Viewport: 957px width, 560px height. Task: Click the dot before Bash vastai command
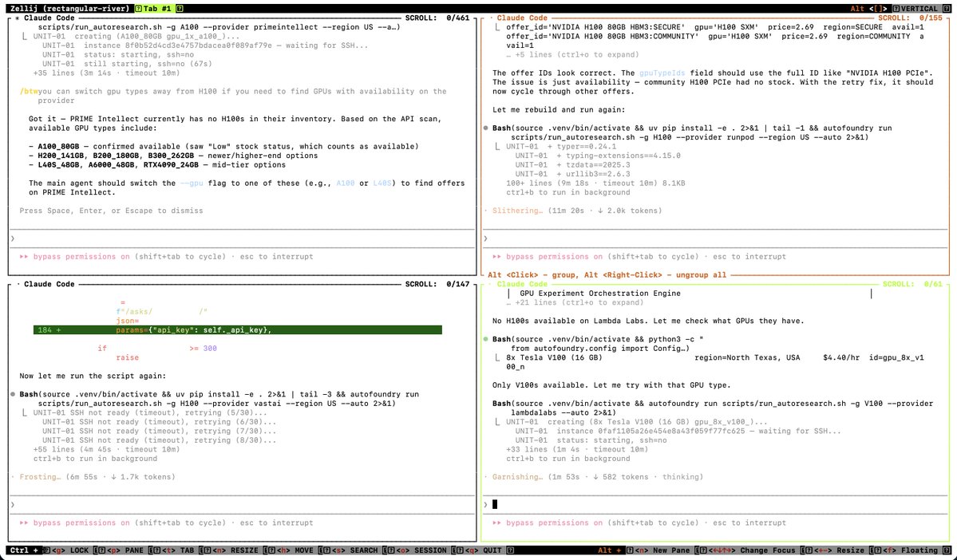[x=13, y=394]
